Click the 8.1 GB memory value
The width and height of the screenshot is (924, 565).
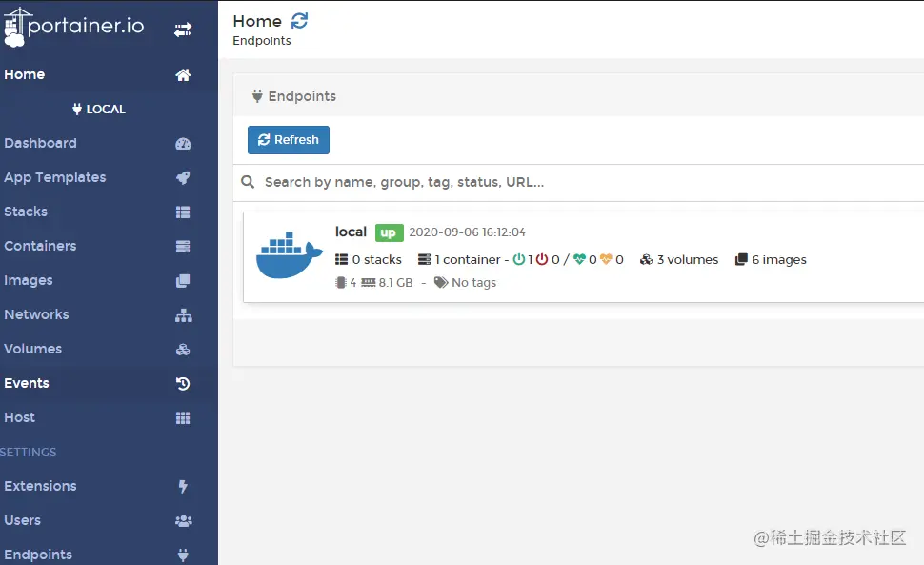395,283
